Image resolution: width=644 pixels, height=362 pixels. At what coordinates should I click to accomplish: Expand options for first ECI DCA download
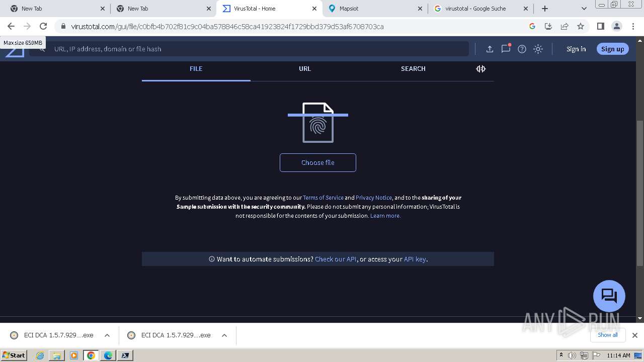point(107,335)
